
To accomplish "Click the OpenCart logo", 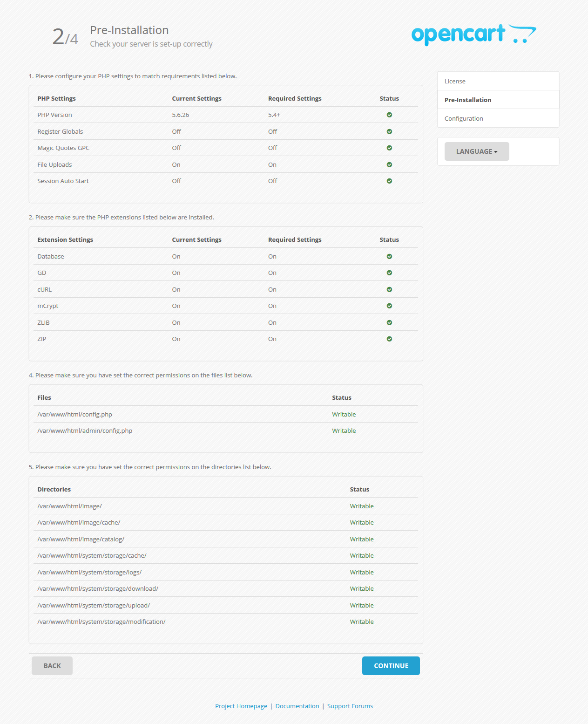I will tap(473, 34).
